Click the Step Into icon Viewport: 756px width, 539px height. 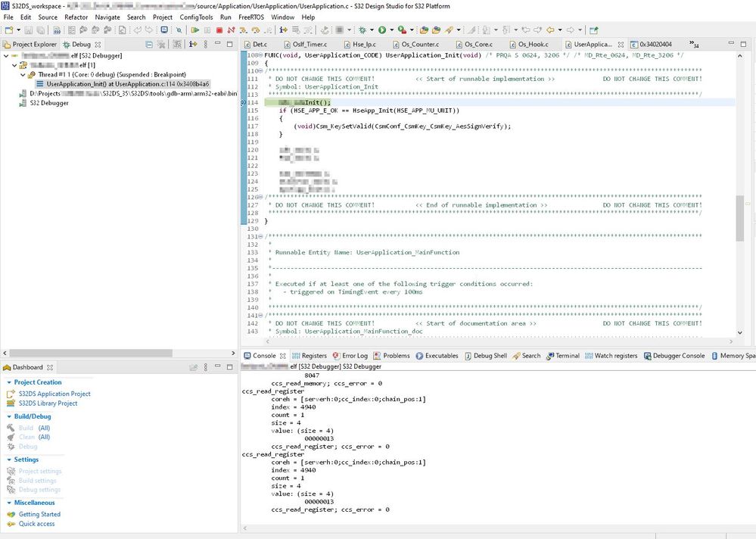[x=244, y=30]
